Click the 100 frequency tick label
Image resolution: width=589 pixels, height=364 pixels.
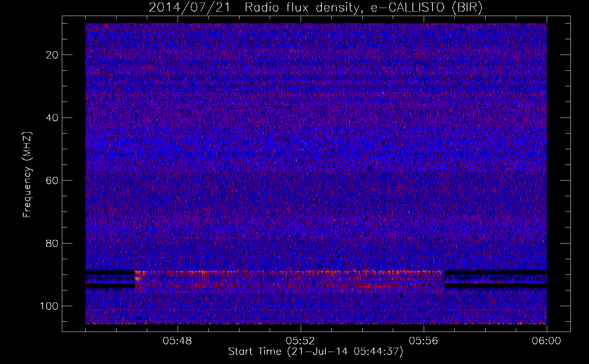click(x=49, y=306)
